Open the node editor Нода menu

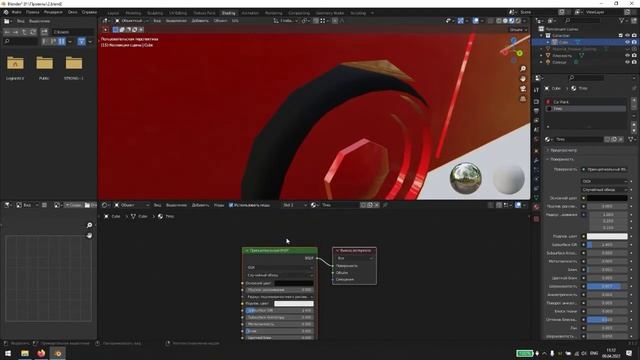(x=219, y=205)
